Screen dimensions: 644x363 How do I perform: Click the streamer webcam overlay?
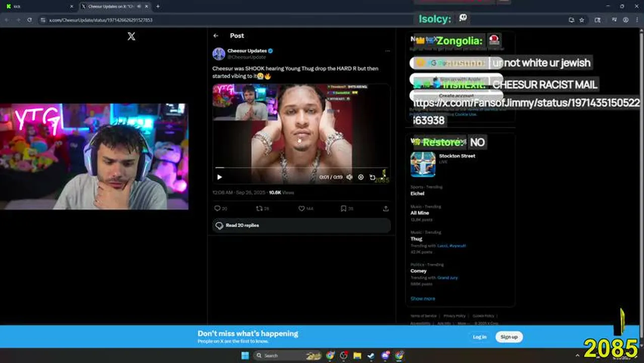click(x=94, y=157)
